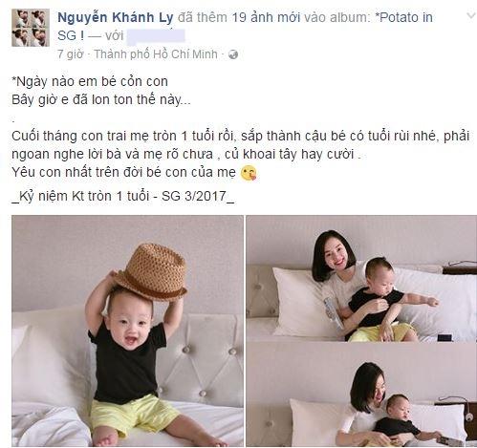View the baby holding straw hat photo

127,331
